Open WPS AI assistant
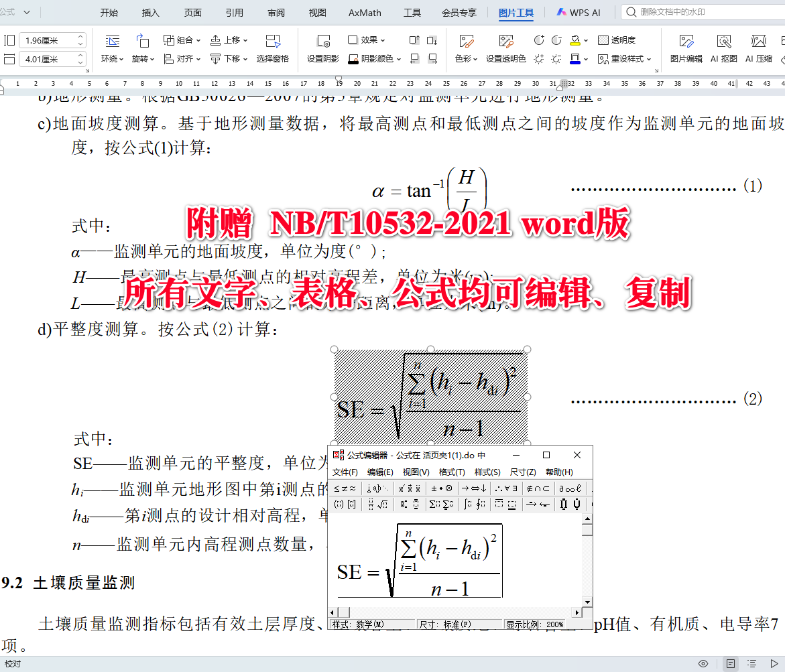This screenshot has height=672, width=785. tap(577, 12)
